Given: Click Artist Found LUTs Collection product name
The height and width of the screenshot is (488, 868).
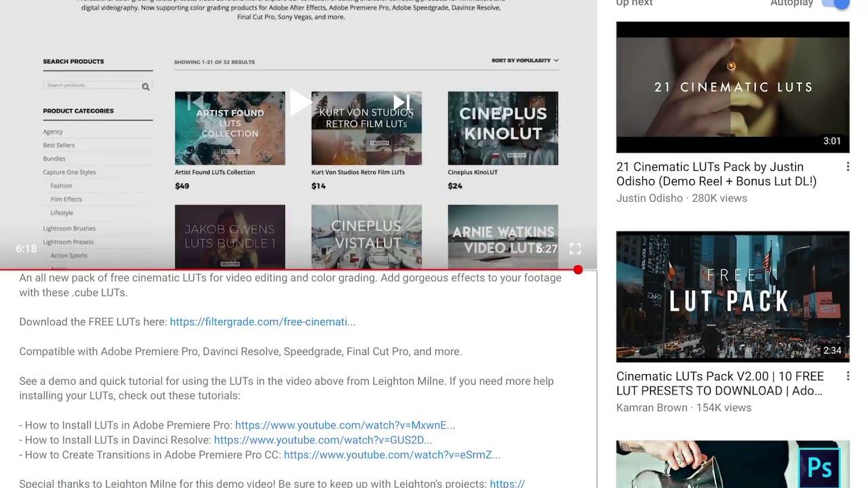Looking at the screenshot, I should [215, 172].
